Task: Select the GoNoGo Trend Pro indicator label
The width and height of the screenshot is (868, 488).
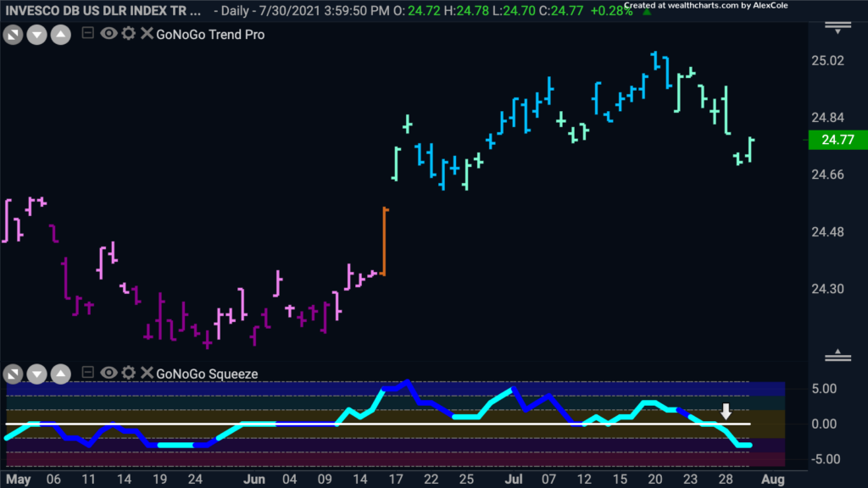Action: pyautogui.click(x=210, y=34)
